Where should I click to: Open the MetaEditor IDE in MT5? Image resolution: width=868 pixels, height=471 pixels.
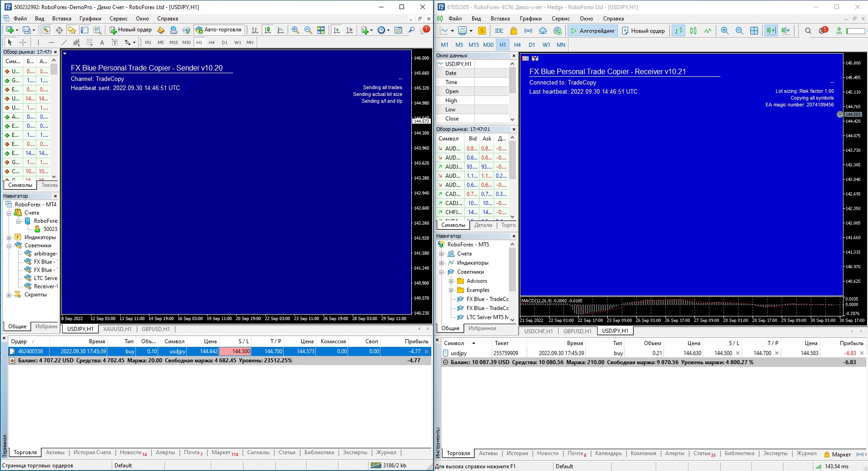coord(499,31)
